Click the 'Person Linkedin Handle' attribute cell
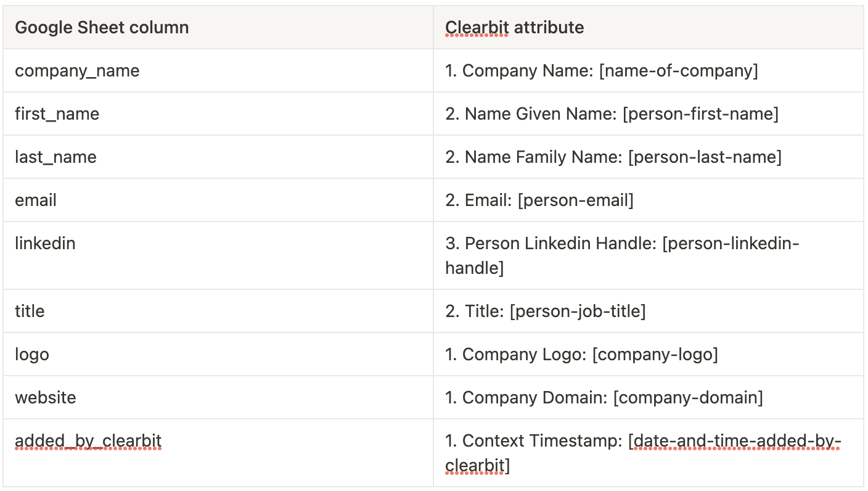868x491 pixels. pyautogui.click(x=648, y=256)
